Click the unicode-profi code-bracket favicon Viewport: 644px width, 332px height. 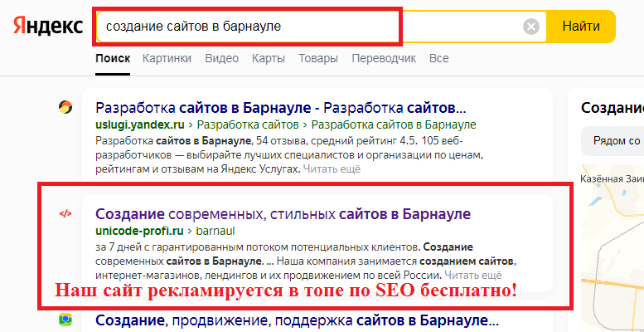[x=65, y=213]
